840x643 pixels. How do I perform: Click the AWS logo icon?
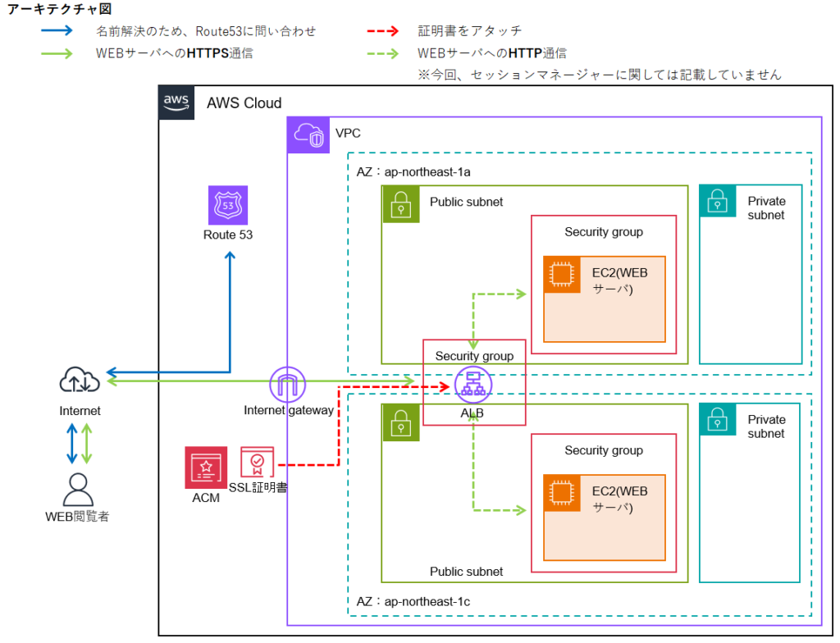click(176, 103)
